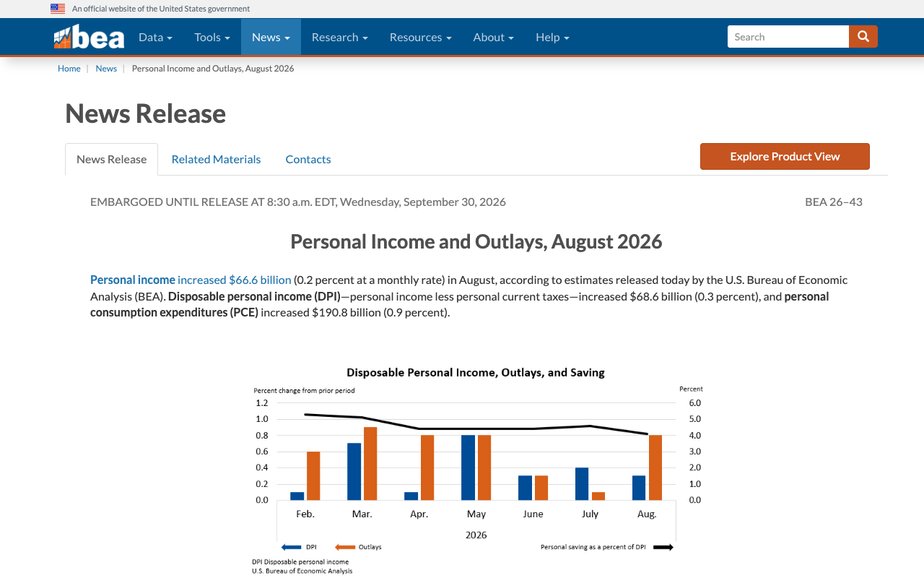This screenshot has height=578, width=924.
Task: Click the 'increased $66.6 billion' link
Action: click(x=235, y=280)
